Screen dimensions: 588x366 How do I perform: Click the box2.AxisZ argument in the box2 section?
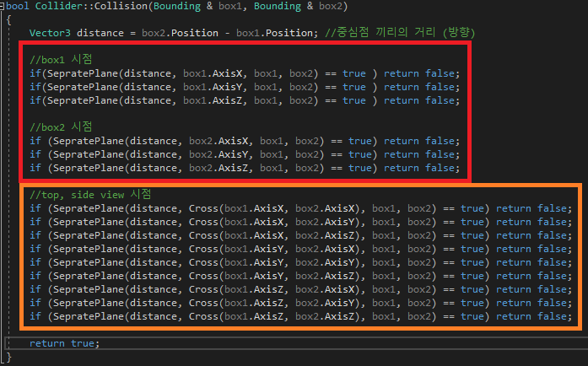point(218,168)
